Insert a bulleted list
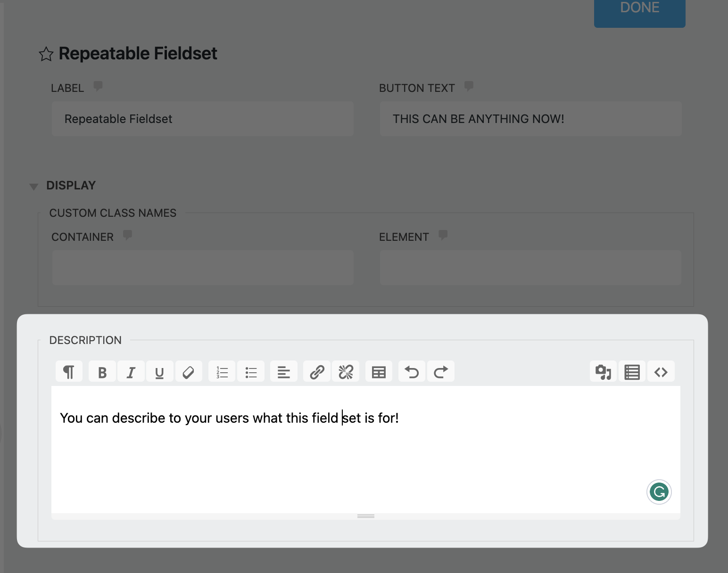Viewport: 728px width, 573px height. (x=251, y=372)
